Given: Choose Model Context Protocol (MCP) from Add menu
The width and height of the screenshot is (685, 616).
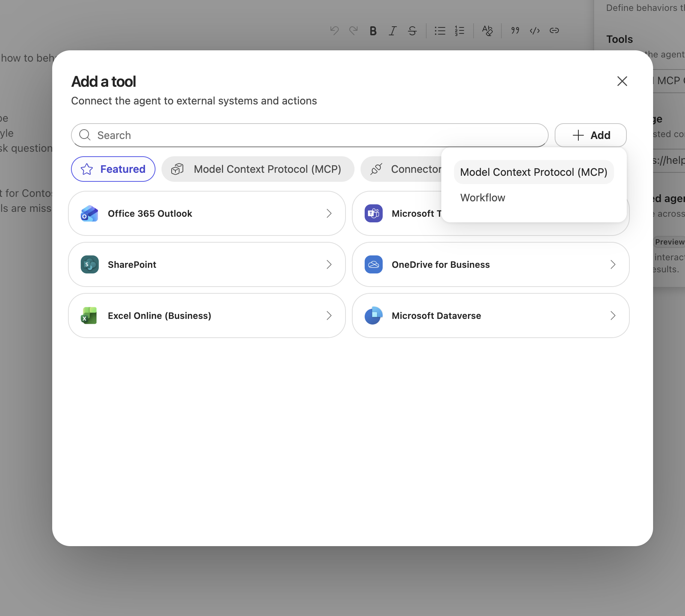Looking at the screenshot, I should point(534,172).
